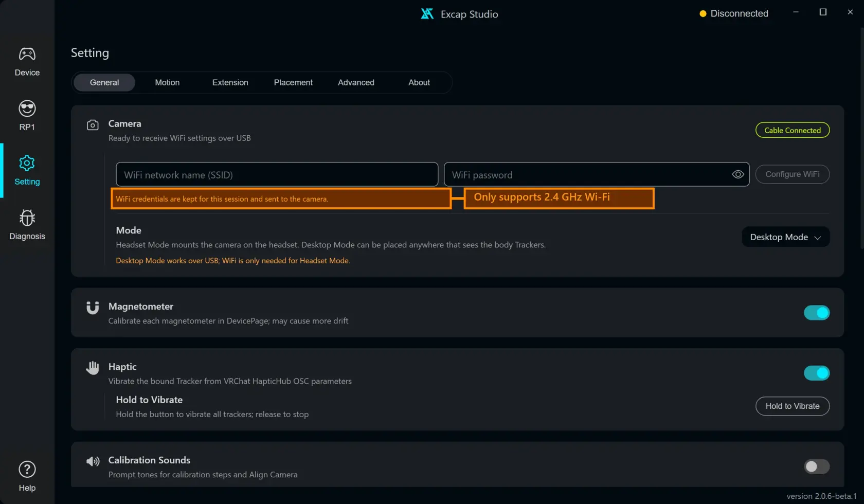This screenshot has width=864, height=504.
Task: Click the Hold to Vibrate button
Action: coord(793,406)
